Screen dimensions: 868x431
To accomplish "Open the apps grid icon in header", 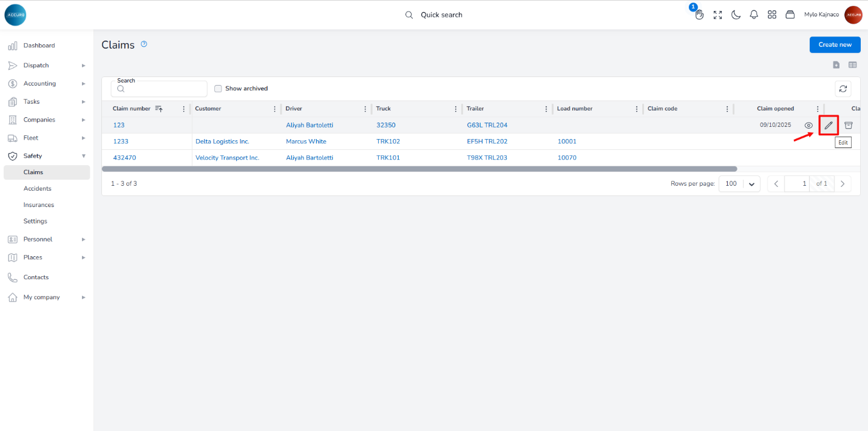I will click(772, 15).
